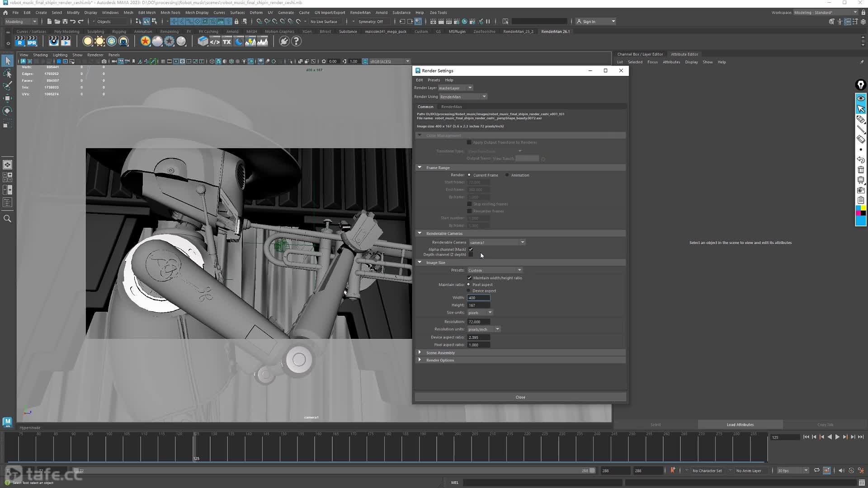Click the RenderMan Render (R) shelf icon

tap(20, 42)
